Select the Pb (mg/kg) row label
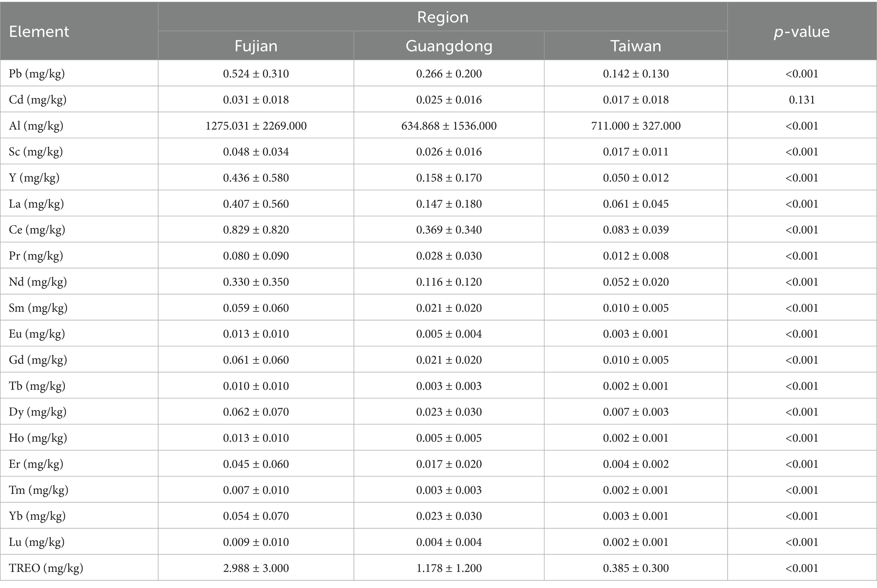The height and width of the screenshot is (588, 877). [x=37, y=74]
